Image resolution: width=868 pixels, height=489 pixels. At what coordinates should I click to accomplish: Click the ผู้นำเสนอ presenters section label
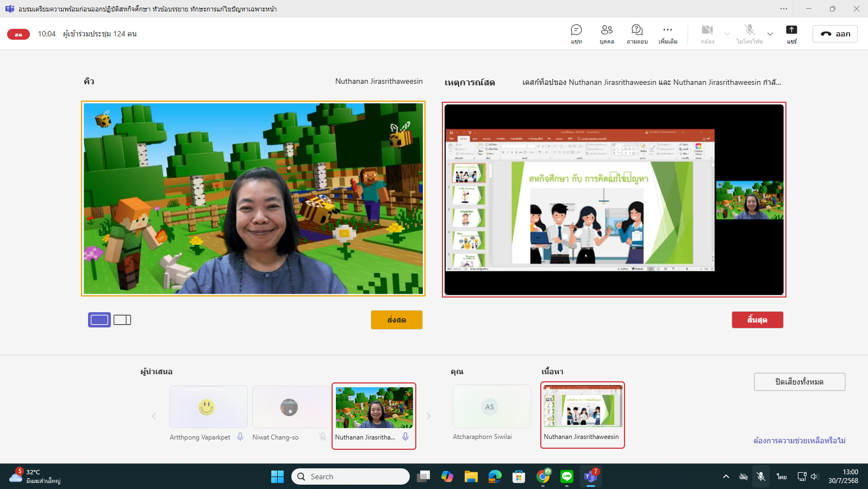pyautogui.click(x=157, y=372)
